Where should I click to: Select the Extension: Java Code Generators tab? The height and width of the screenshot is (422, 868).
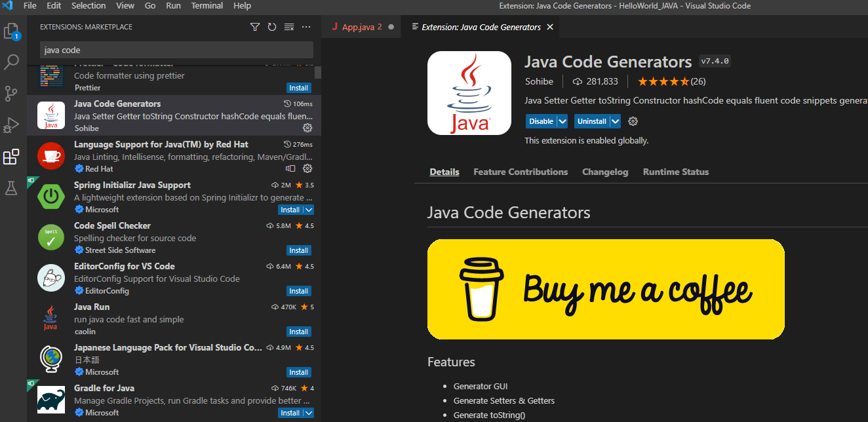[x=481, y=27]
